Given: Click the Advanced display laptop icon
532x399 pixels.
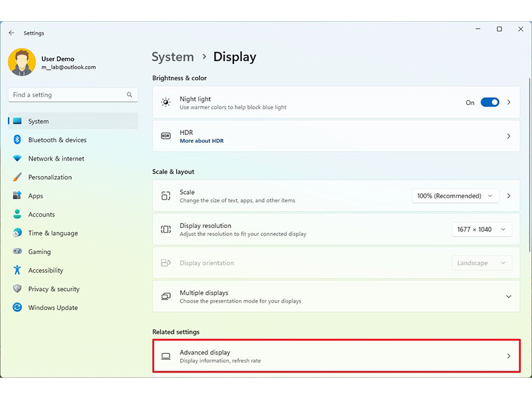Looking at the screenshot, I should point(166,356).
